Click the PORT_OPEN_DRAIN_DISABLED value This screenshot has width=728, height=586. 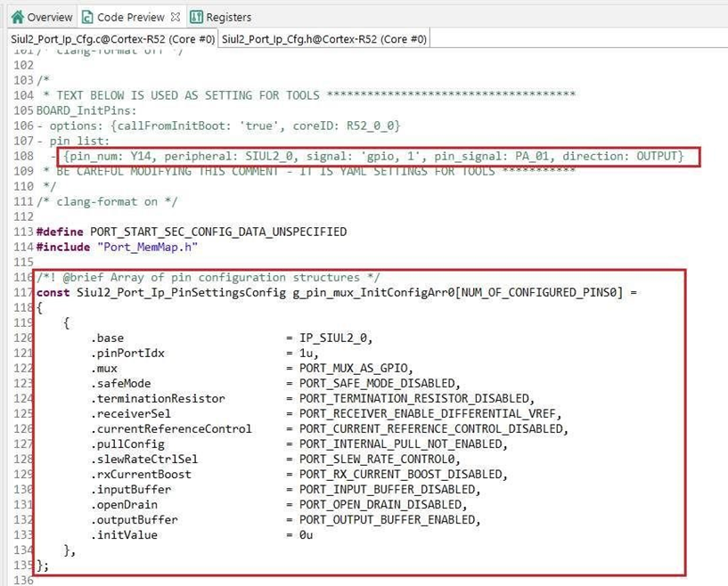[x=382, y=505]
